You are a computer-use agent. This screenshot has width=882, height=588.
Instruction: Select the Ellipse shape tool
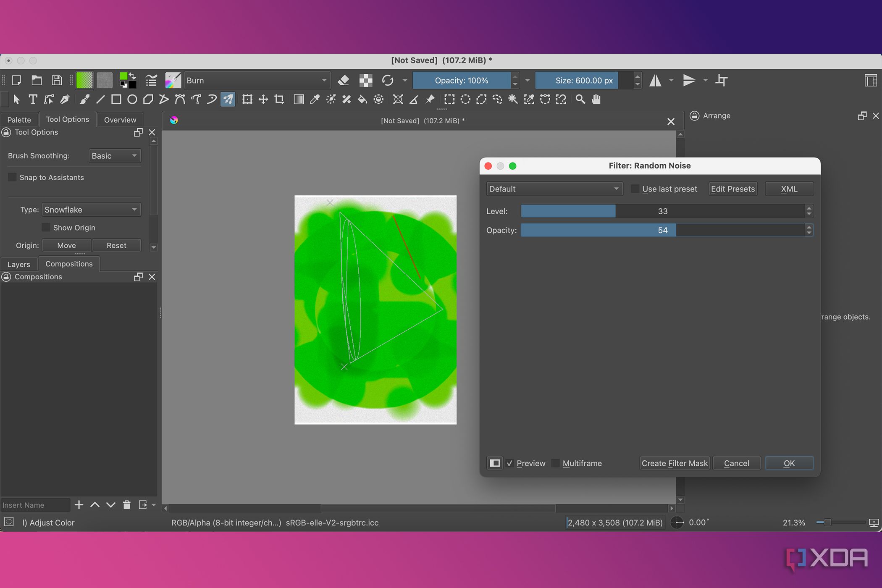[132, 100]
